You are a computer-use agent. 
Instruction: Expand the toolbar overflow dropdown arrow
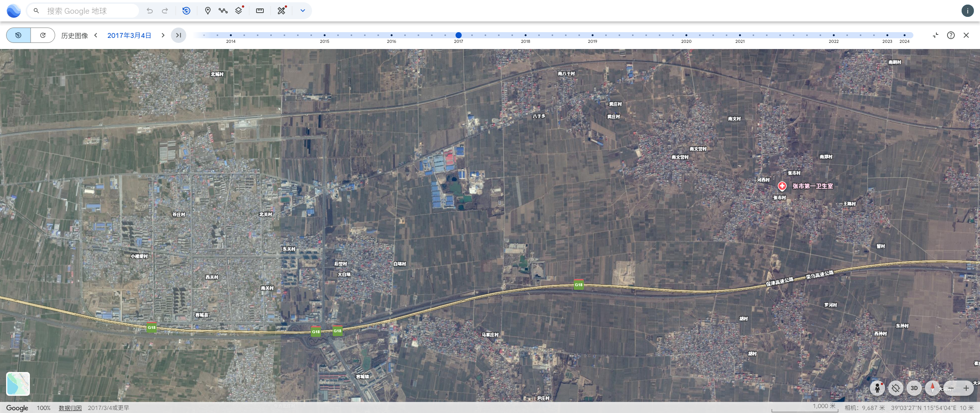point(302,11)
